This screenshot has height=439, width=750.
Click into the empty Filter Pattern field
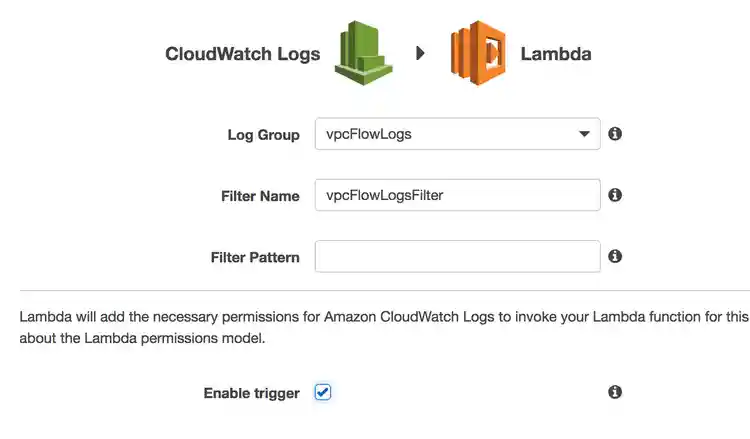click(457, 256)
